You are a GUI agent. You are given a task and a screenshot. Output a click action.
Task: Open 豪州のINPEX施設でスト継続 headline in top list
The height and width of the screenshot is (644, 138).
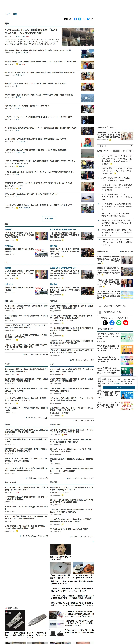click(38, 50)
